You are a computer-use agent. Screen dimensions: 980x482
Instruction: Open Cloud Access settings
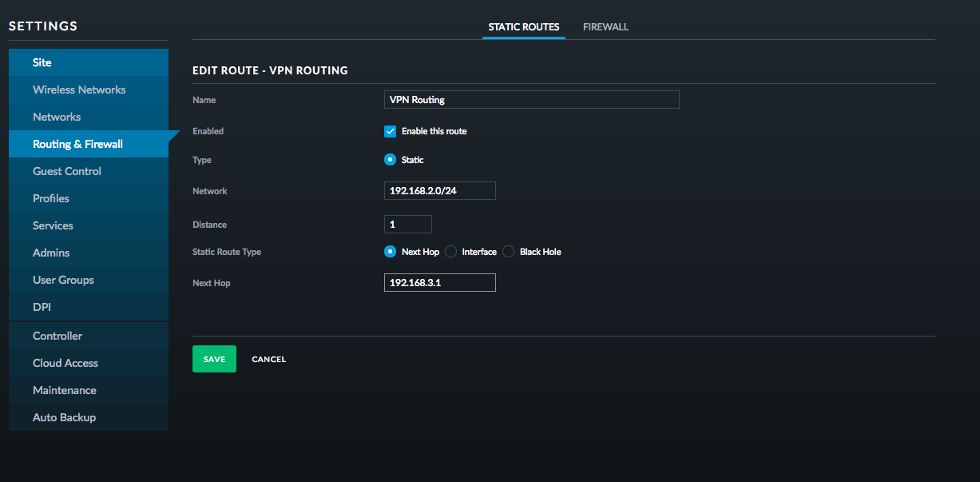tap(65, 363)
